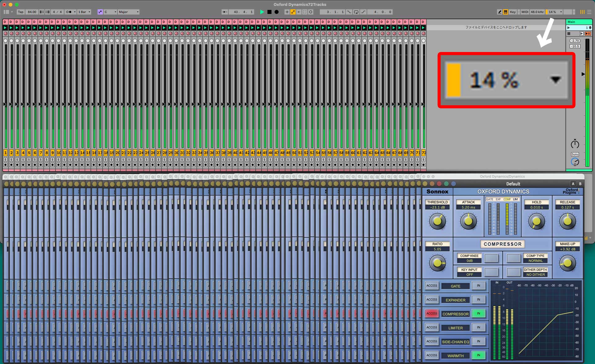Arm track 1 for recording
Screen dimensions: 595x364
(5, 165)
